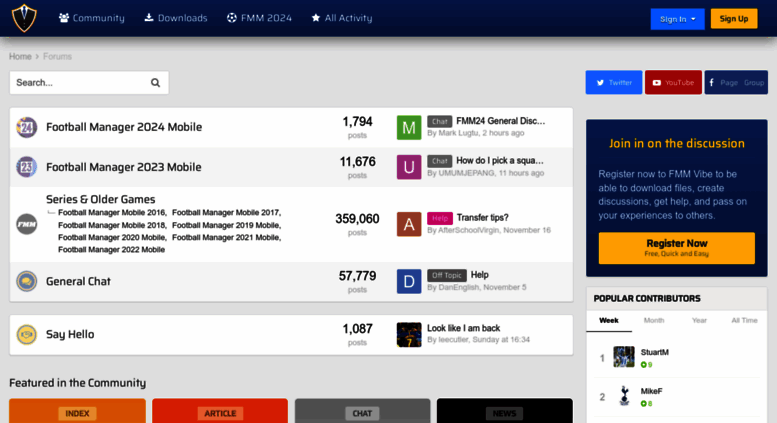Click MikeF's Tottenham crest avatar
Image resolution: width=777 pixels, height=423 pixels.
pyautogui.click(x=624, y=396)
